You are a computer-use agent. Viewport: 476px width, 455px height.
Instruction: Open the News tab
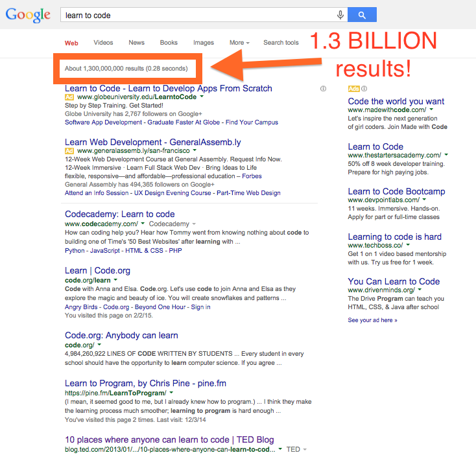137,43
